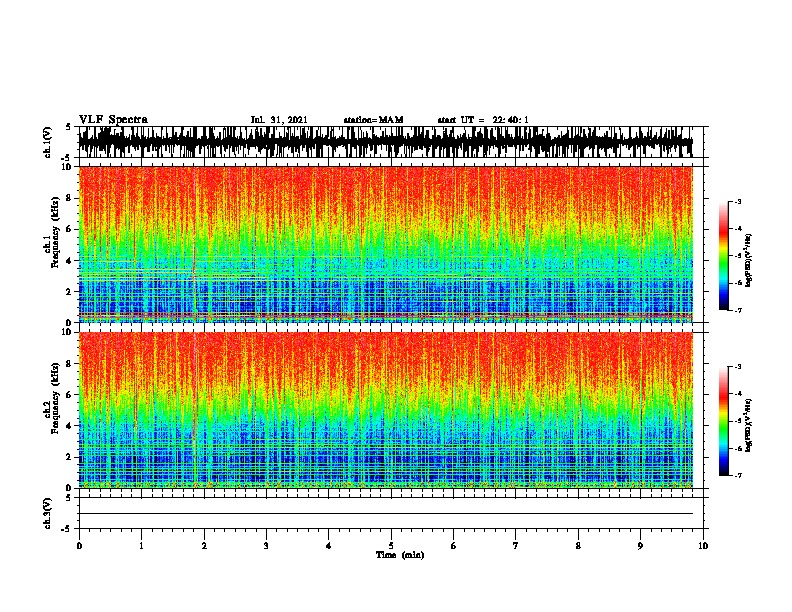Click the "Time (min)" axis label
The width and height of the screenshot is (792, 612).
click(400, 555)
